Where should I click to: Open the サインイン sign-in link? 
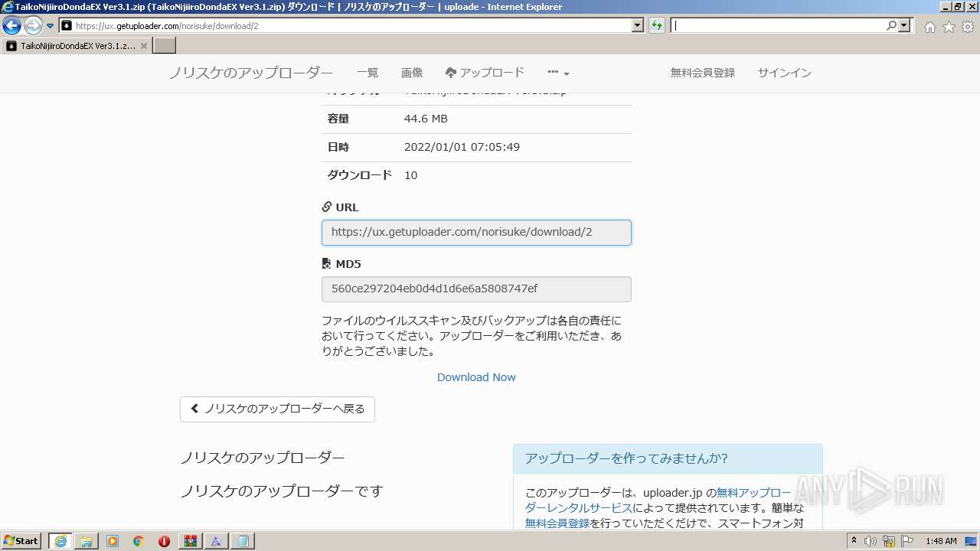tap(785, 73)
